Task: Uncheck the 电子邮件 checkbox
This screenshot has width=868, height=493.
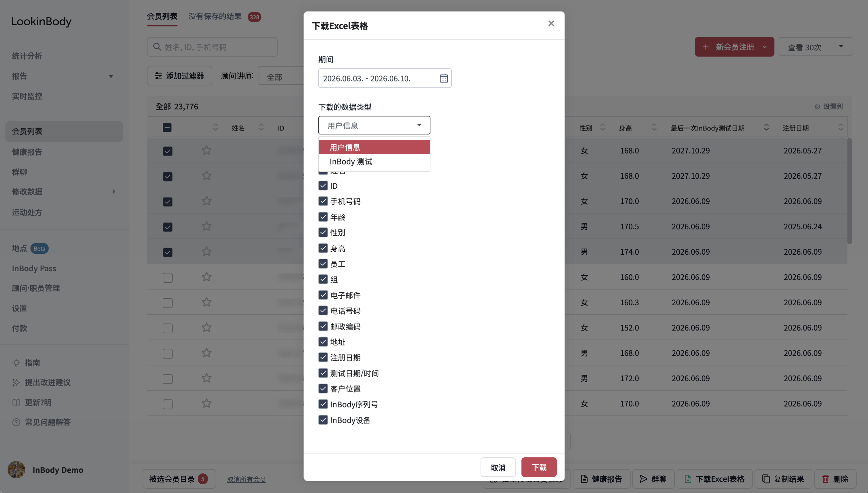Action: pyautogui.click(x=323, y=295)
